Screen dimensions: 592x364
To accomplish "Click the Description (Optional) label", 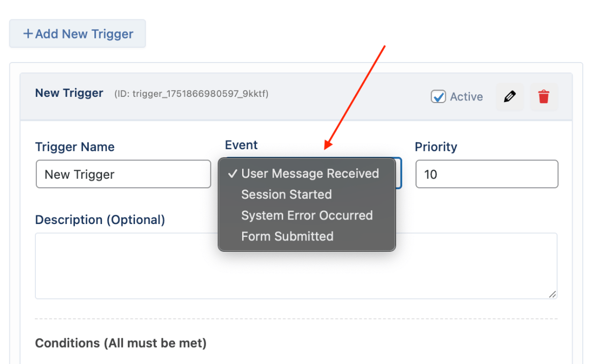I will [x=100, y=219].
